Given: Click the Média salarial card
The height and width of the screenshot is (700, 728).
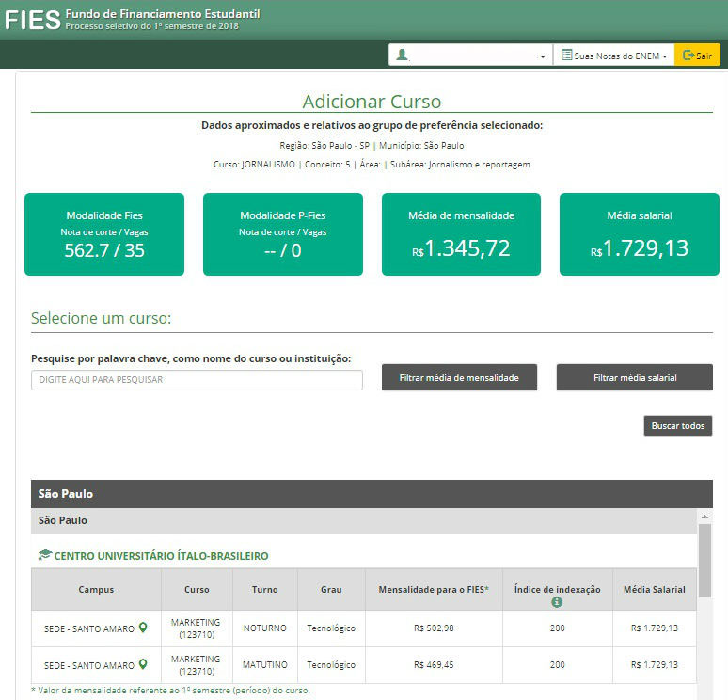Looking at the screenshot, I should [x=640, y=234].
